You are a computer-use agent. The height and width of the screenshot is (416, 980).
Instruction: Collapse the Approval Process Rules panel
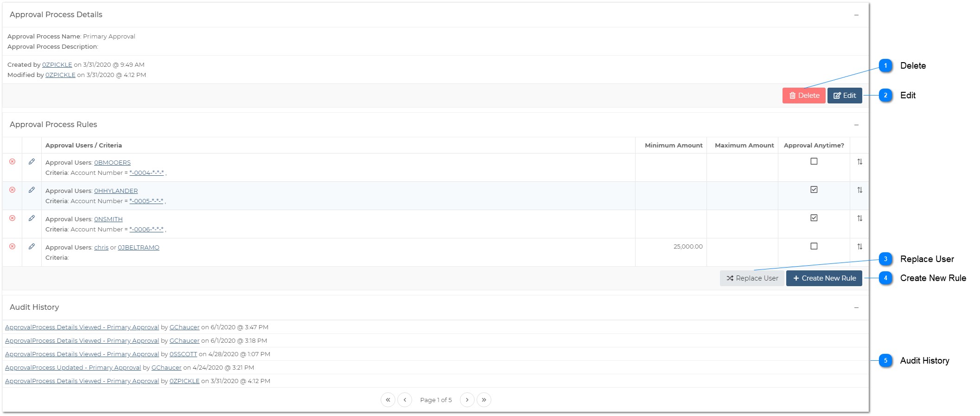coord(856,125)
